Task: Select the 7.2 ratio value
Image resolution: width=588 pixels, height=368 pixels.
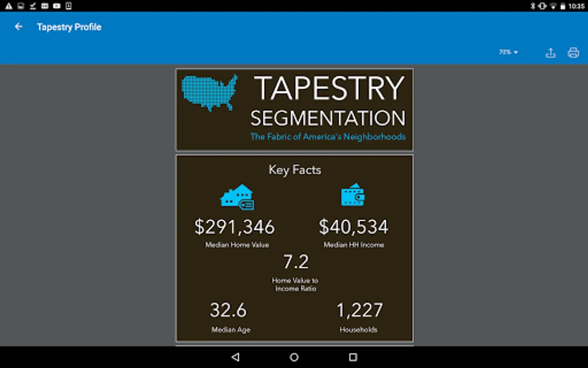Action: point(296,262)
